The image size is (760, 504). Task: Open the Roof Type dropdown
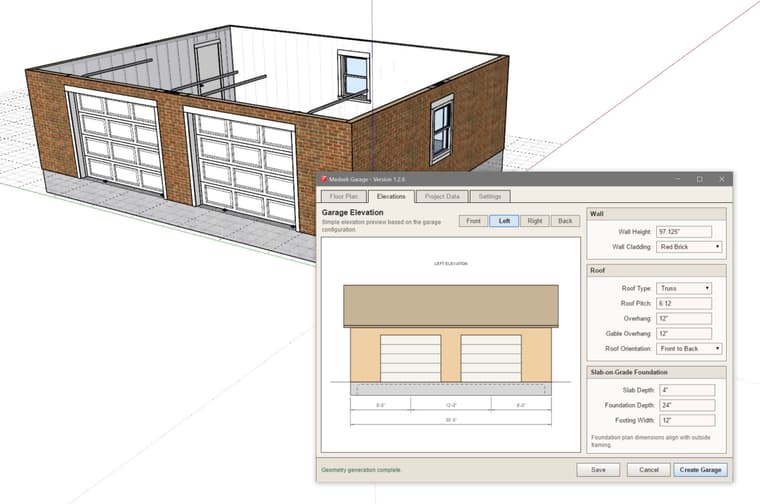[x=684, y=288]
